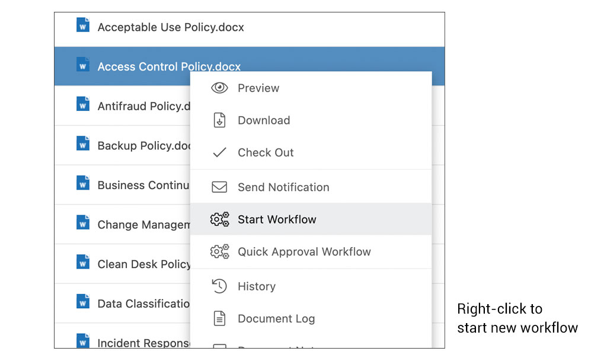This screenshot has width=607, height=364.
Task: Select Send Notification menu entry
Action: coord(311,187)
